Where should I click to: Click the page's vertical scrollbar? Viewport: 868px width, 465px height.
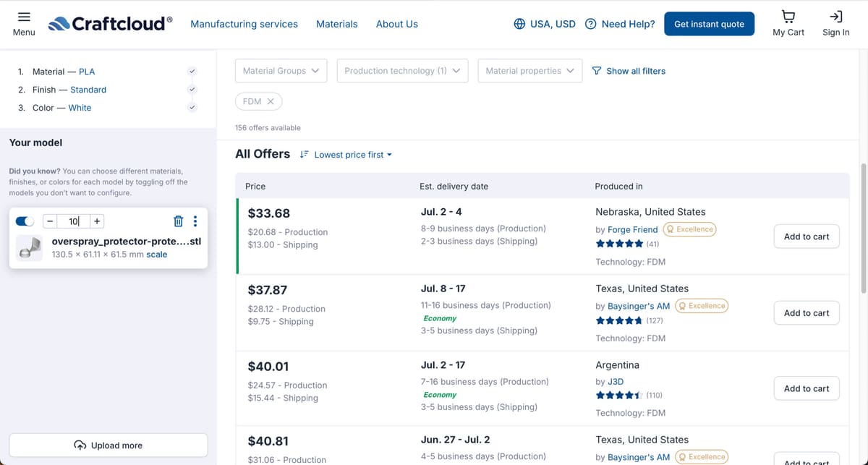point(864,228)
